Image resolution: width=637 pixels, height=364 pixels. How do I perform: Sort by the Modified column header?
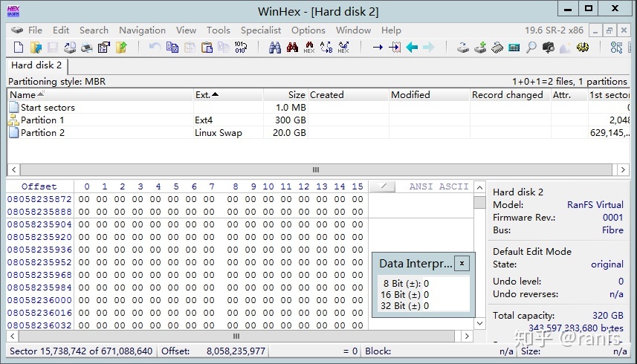pos(429,95)
